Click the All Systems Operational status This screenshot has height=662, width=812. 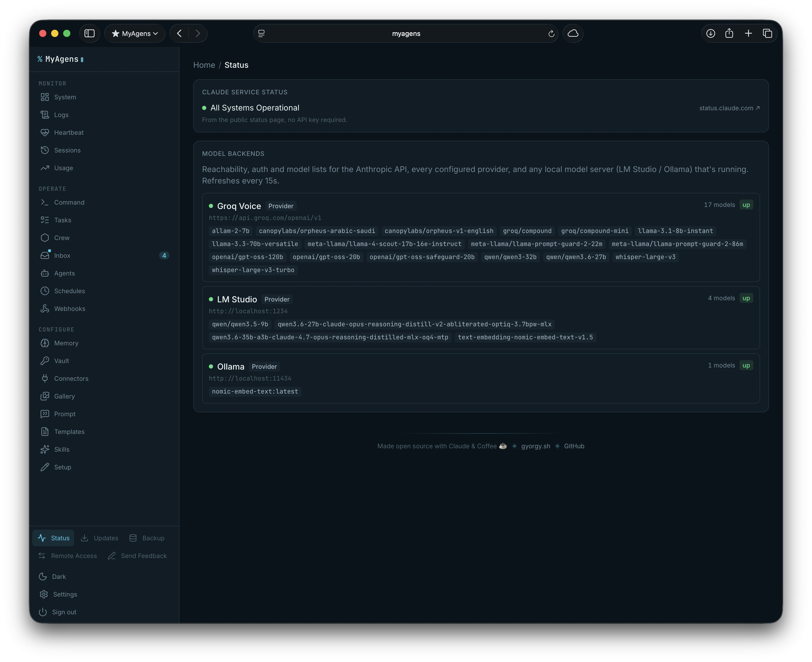click(x=254, y=108)
